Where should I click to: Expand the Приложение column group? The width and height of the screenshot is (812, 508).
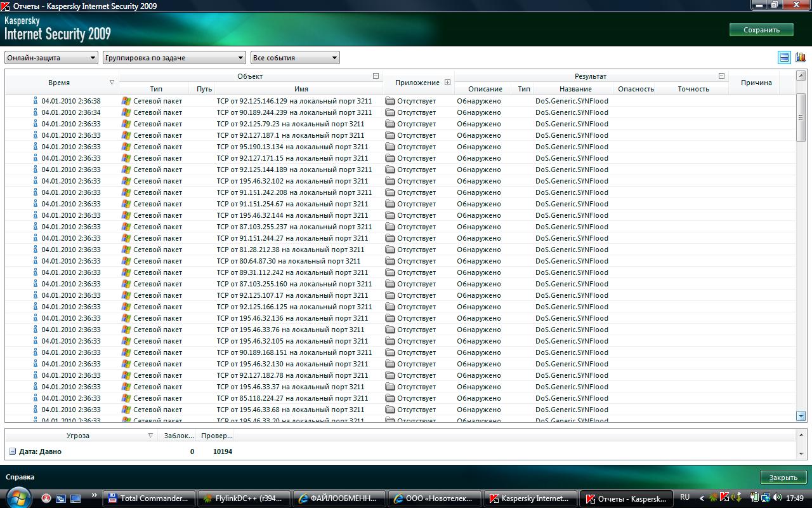(x=447, y=83)
